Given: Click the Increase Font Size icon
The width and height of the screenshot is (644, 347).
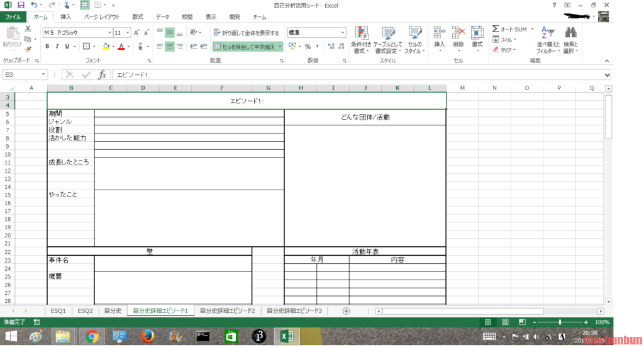Looking at the screenshot, I should click(136, 32).
